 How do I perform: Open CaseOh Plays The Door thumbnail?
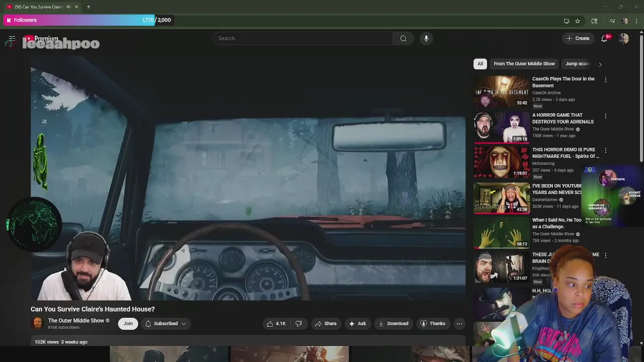tap(502, 92)
